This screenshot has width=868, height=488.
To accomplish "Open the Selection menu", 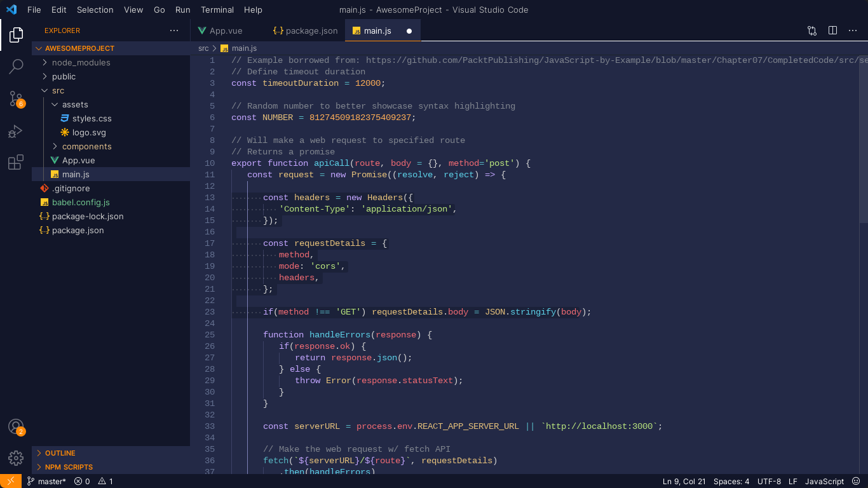I will click(x=95, y=10).
